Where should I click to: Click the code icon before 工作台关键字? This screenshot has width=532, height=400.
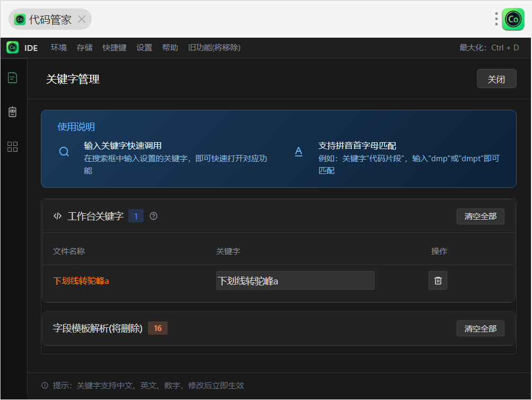[x=57, y=216]
